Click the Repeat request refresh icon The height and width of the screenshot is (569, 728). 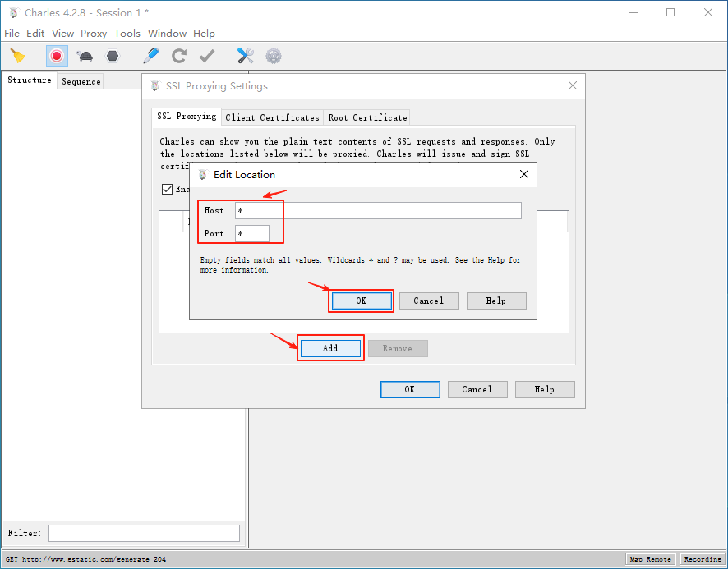click(179, 56)
